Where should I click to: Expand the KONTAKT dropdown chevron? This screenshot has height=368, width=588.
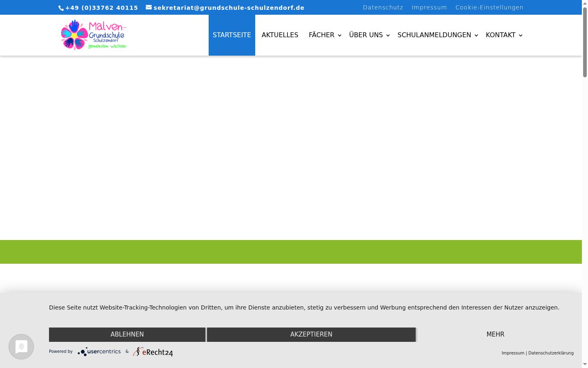point(521,36)
